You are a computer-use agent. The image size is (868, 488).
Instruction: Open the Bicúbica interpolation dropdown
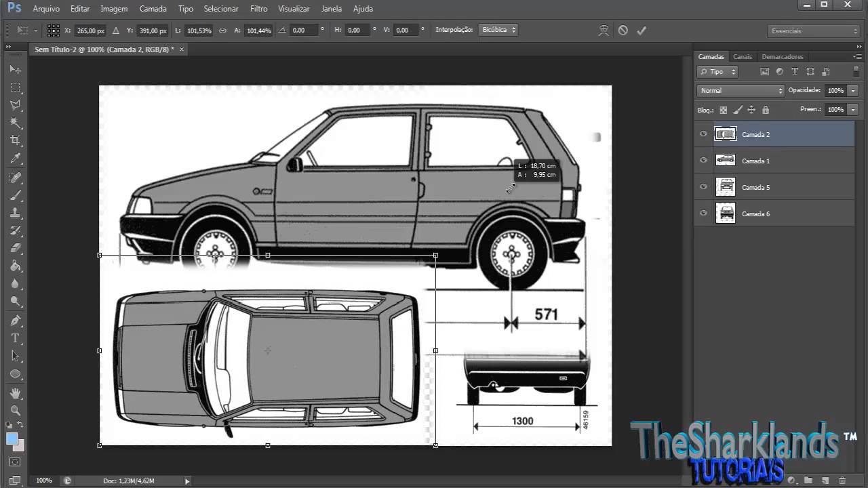click(x=498, y=30)
